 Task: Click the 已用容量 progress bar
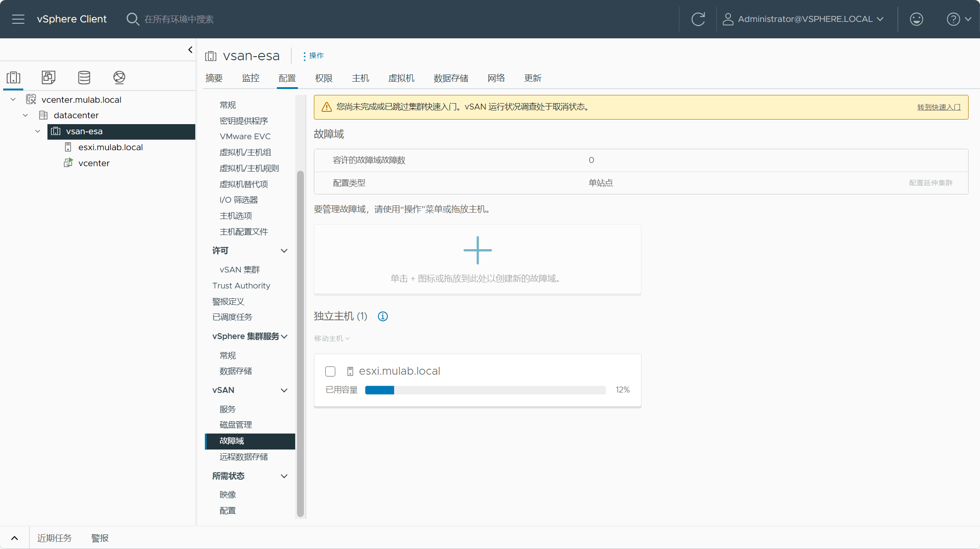[485, 390]
